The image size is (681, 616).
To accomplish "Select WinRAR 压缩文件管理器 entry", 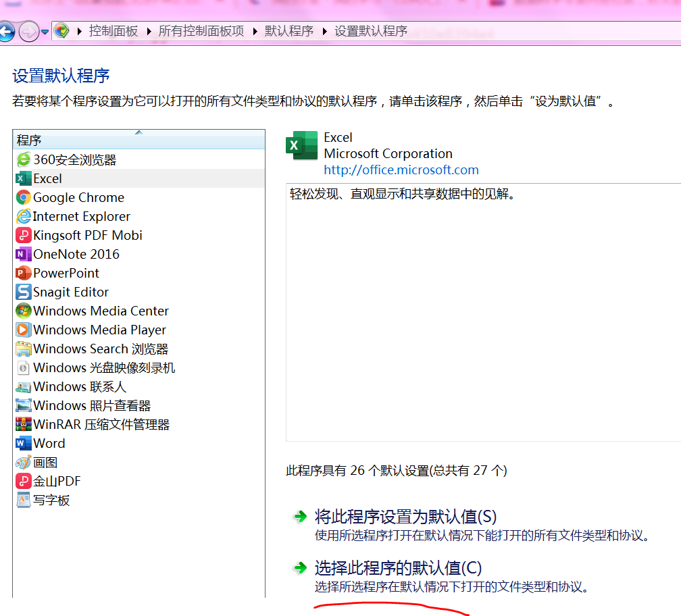I will (101, 424).
